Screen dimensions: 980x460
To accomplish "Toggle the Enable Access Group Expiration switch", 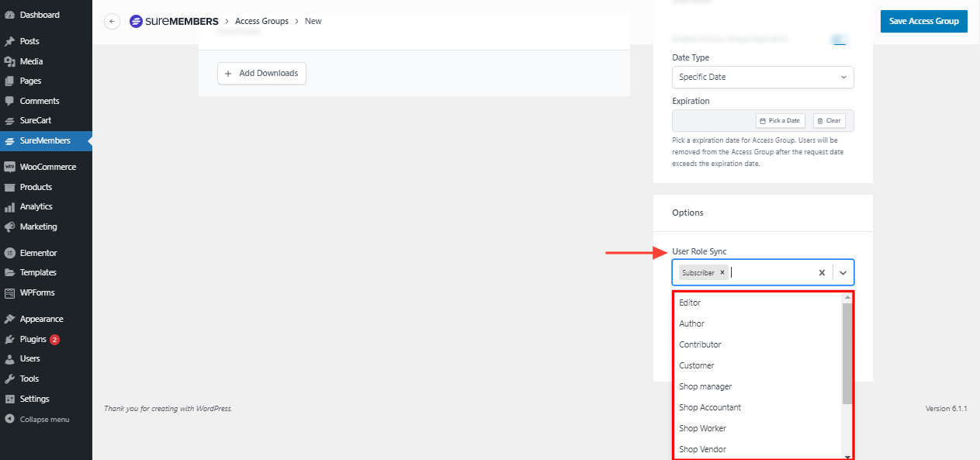I will tap(839, 40).
